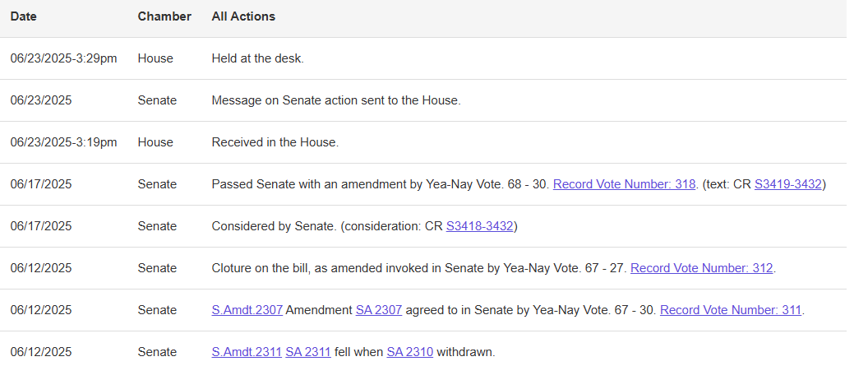This screenshot has height=366, width=868.
Task: Click the Chamber column header
Action: pyautogui.click(x=164, y=16)
